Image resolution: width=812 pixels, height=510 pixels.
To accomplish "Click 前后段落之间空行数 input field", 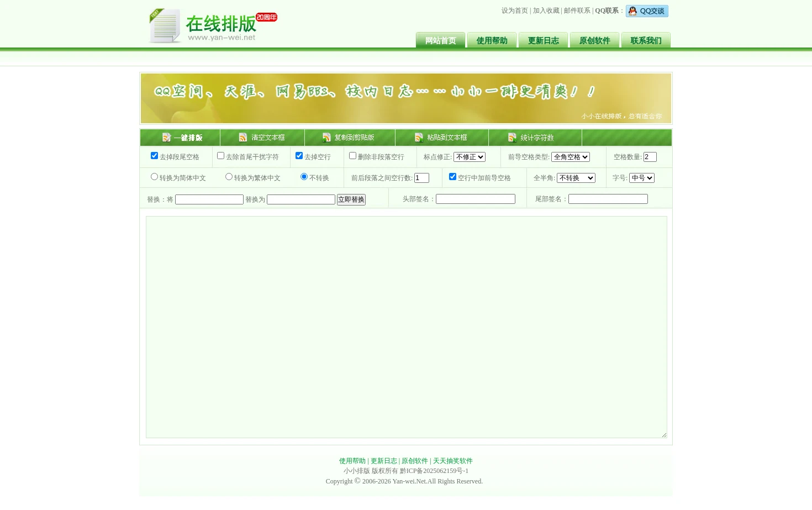I will tap(421, 178).
